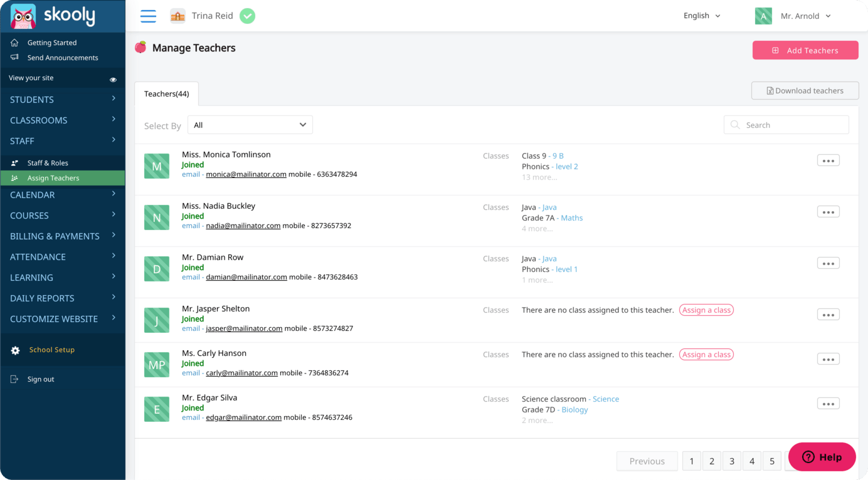Viewport: 868px width, 480px height.
Task: Go to page 3 in pagination
Action: point(731,461)
